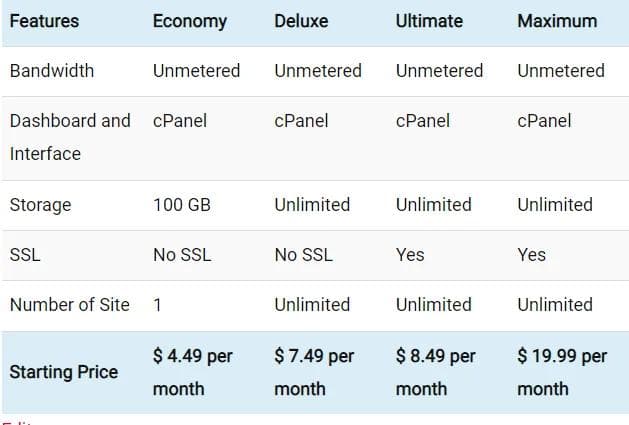Select the Economy plan header

pos(190,21)
